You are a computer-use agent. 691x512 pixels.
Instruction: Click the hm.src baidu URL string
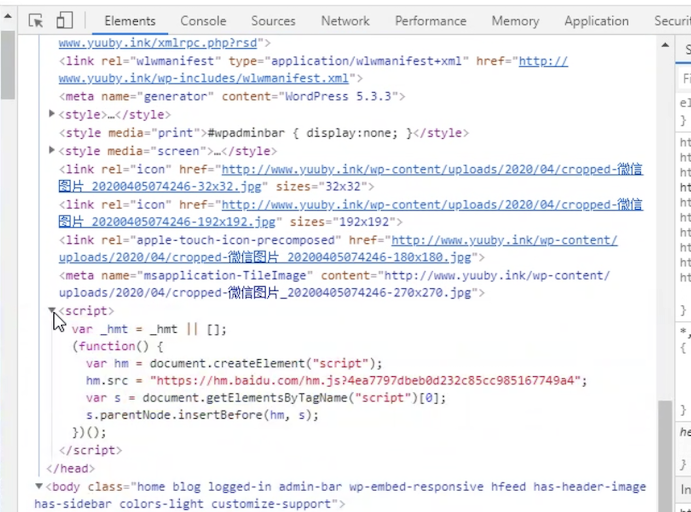(365, 381)
